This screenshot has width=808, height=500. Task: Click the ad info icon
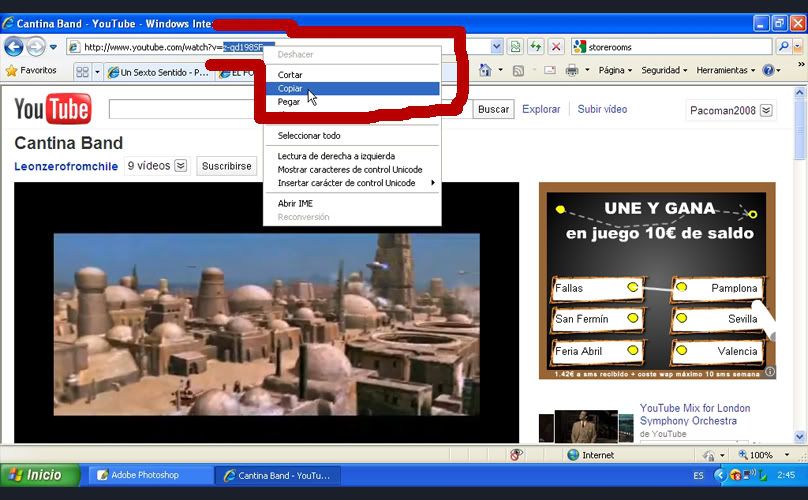770,372
